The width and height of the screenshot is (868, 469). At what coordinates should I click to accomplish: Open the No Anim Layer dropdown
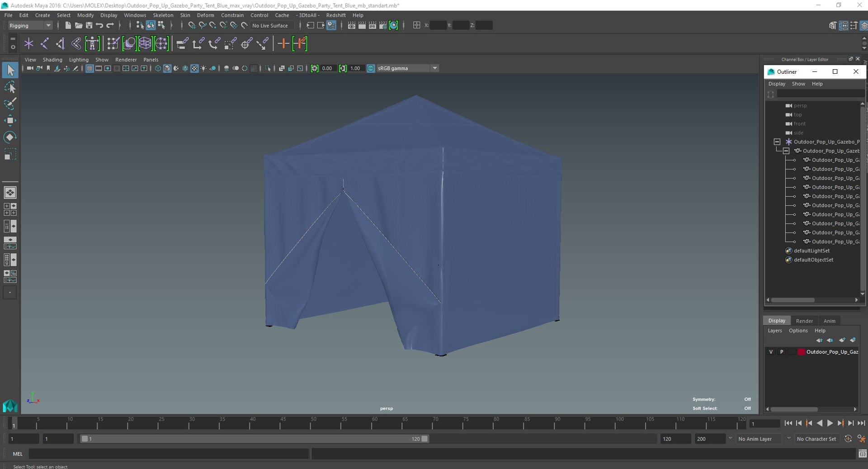click(x=759, y=439)
